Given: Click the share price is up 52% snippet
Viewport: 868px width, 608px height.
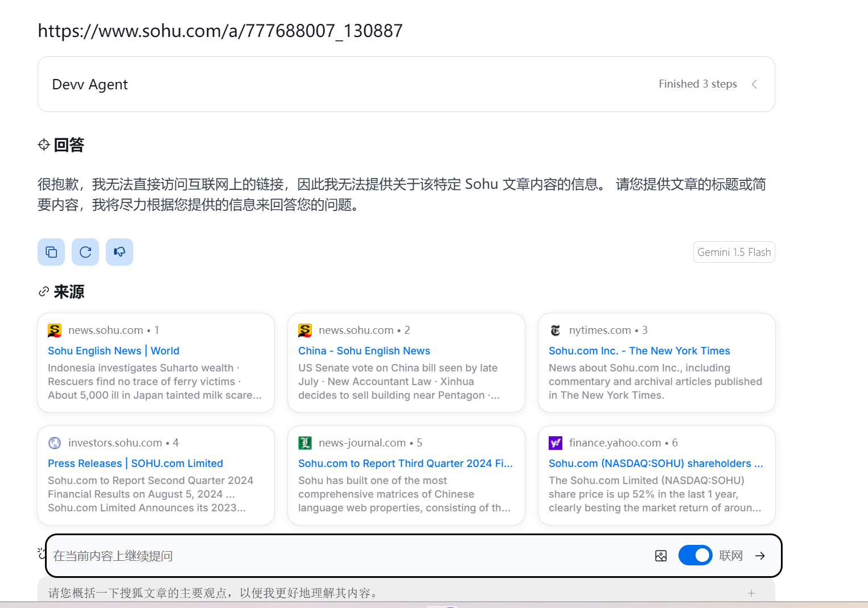Looking at the screenshot, I should pos(655,494).
